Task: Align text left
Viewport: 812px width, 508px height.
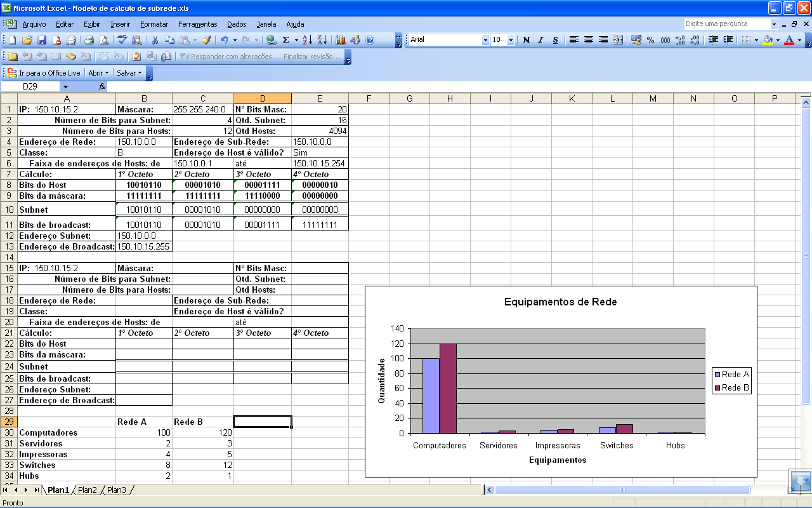Action: 573,40
